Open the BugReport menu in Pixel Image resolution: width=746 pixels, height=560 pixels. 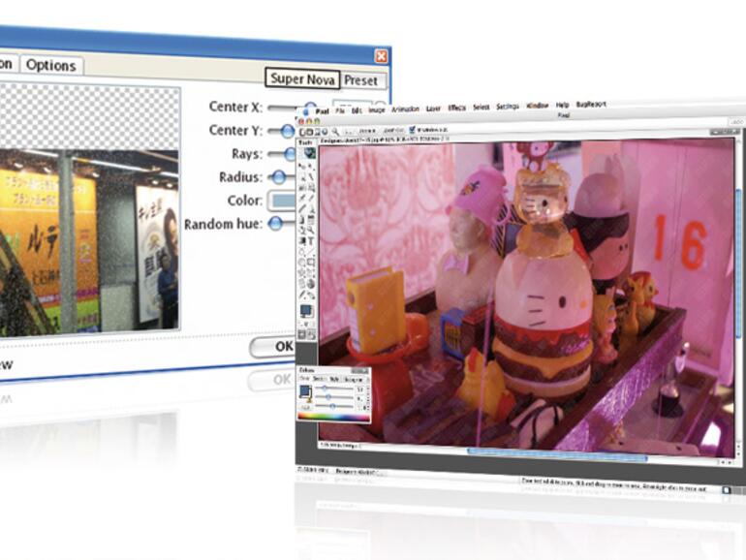[591, 105]
